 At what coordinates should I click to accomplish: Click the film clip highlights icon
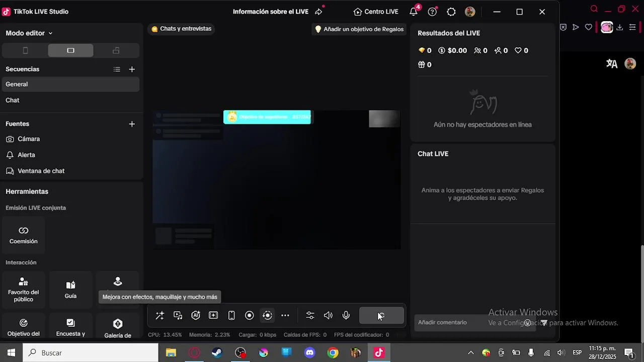point(213,315)
